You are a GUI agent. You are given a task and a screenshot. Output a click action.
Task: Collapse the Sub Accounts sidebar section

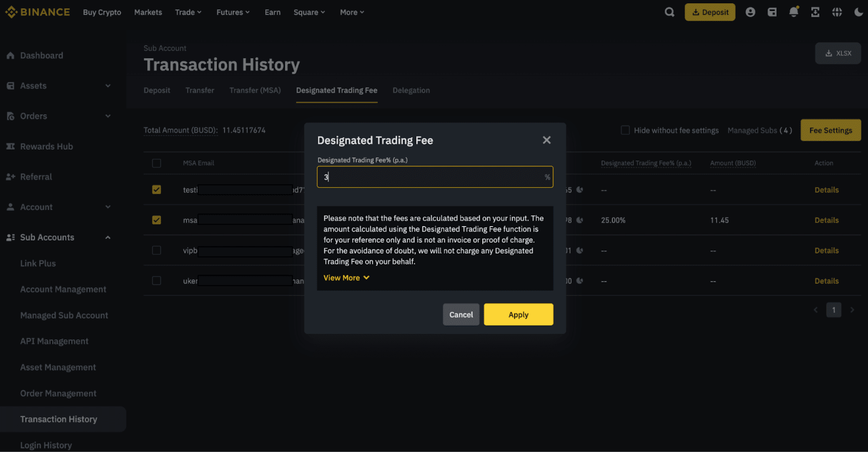[x=107, y=237]
